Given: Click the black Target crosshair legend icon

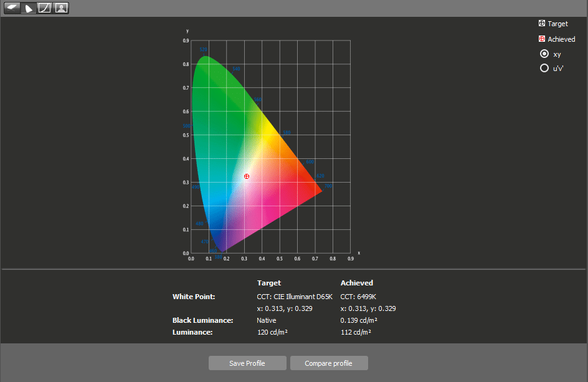Looking at the screenshot, I should pos(541,24).
